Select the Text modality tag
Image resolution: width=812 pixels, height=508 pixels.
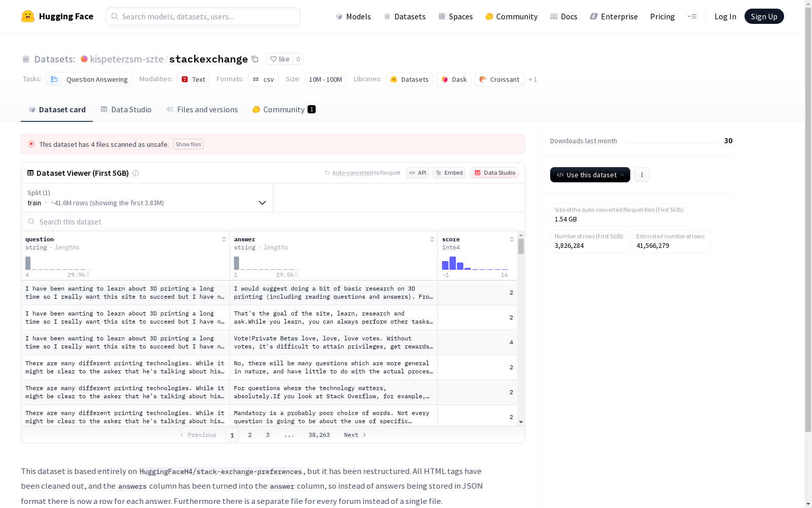pyautogui.click(x=193, y=79)
